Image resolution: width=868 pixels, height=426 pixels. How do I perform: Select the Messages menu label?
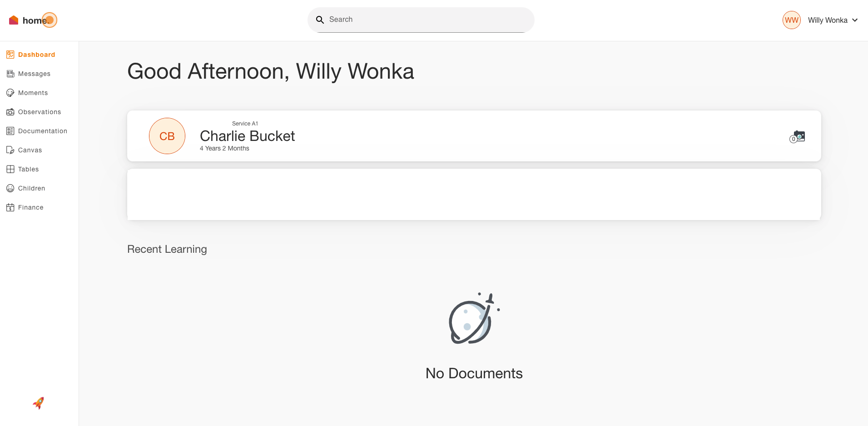tap(34, 74)
